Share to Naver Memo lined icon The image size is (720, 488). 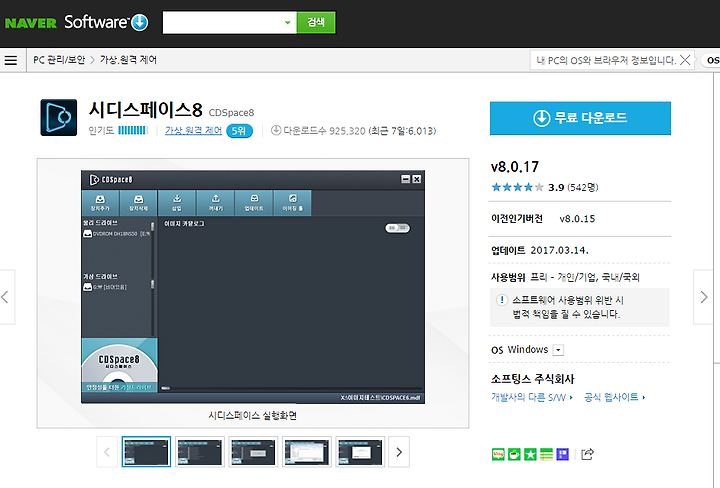coord(546,454)
